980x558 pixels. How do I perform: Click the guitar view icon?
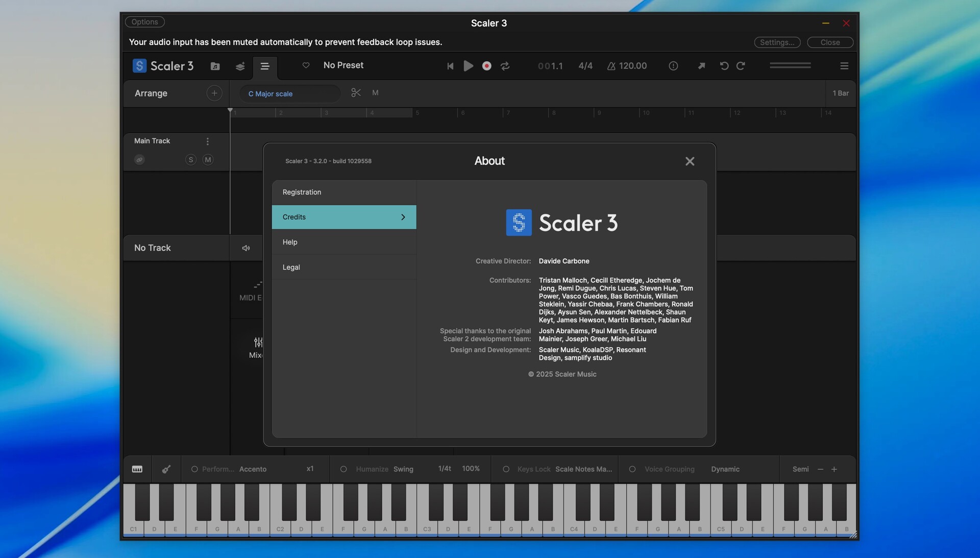click(166, 469)
